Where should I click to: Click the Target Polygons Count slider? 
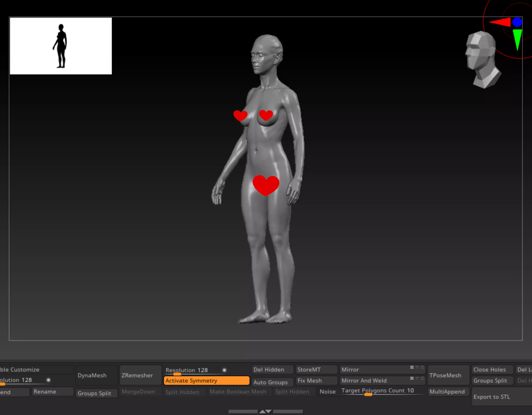(382, 392)
